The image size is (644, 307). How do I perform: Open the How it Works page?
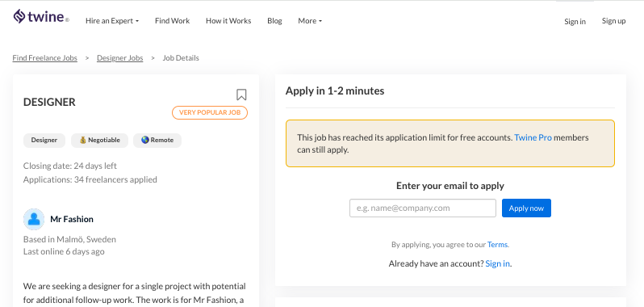pos(228,21)
